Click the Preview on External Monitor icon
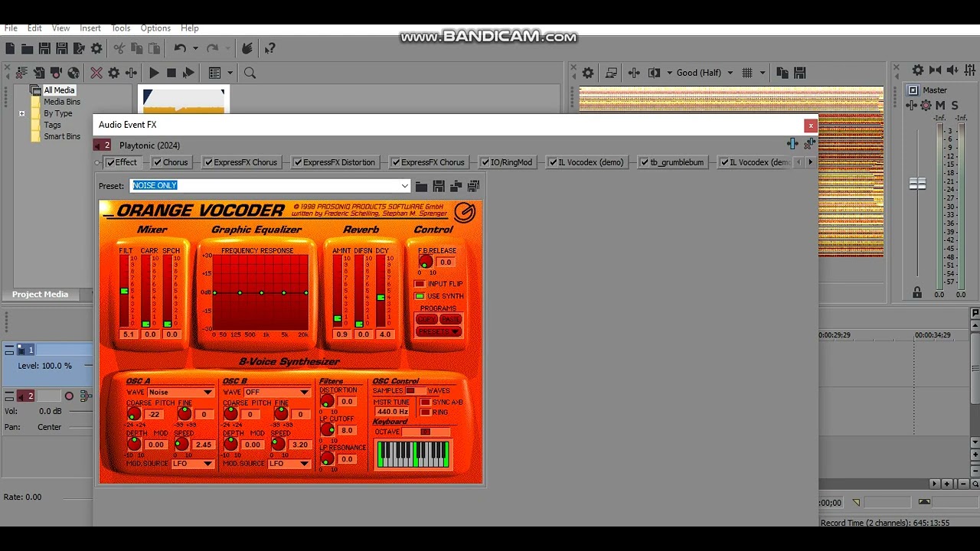 click(x=611, y=73)
